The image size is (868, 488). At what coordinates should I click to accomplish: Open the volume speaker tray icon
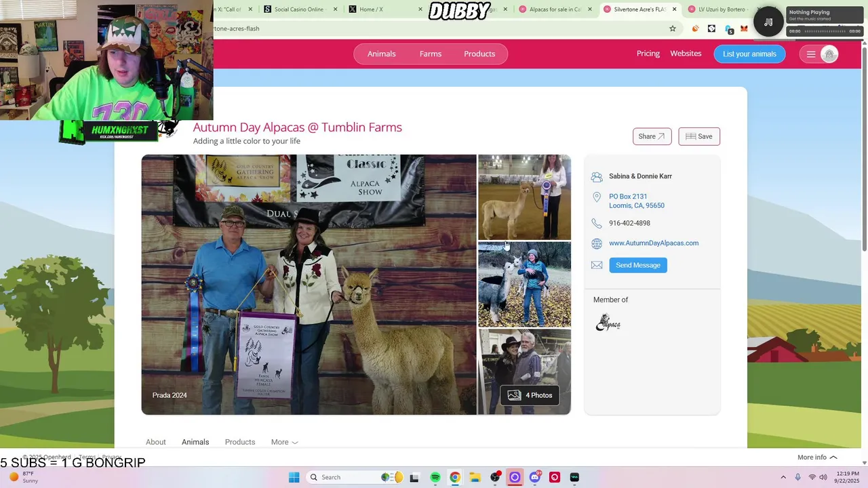823,477
